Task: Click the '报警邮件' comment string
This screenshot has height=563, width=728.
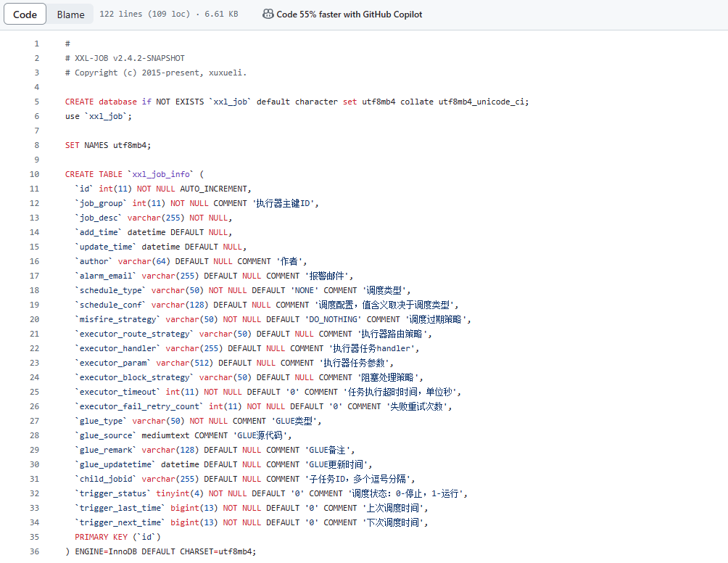Action: [x=327, y=276]
